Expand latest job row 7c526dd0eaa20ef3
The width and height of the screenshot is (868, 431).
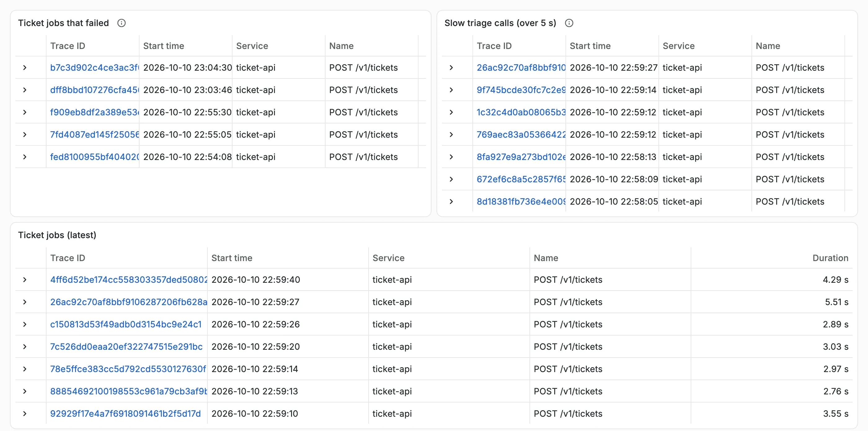coord(24,346)
